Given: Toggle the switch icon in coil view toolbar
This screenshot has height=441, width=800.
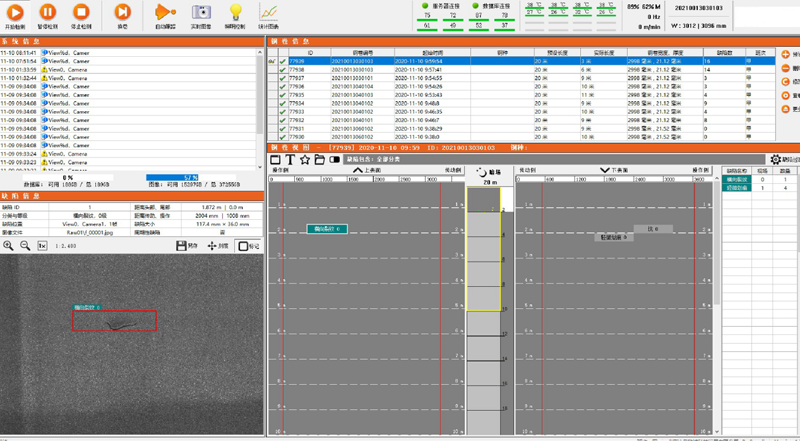Looking at the screenshot, I should (335, 159).
